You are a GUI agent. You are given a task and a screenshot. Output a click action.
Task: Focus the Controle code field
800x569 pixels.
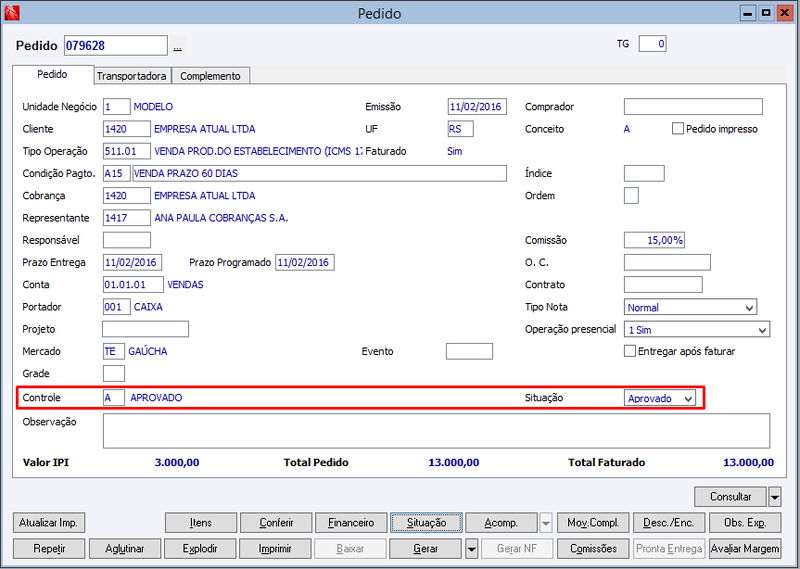click(114, 398)
